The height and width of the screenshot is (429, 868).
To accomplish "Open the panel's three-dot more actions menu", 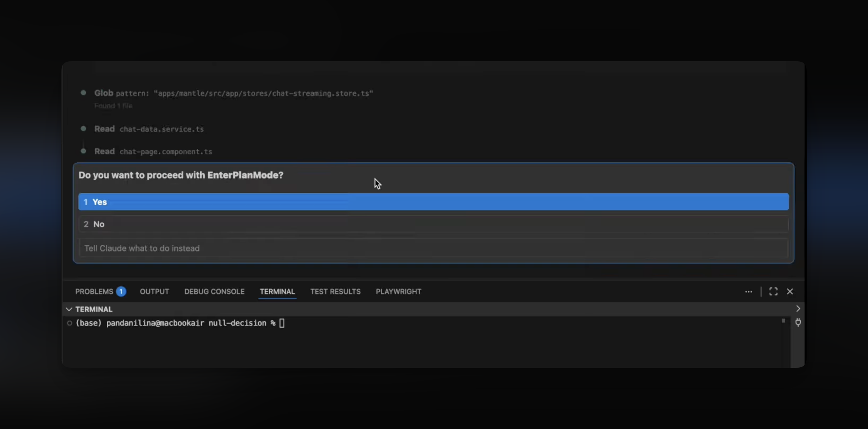I will 748,292.
